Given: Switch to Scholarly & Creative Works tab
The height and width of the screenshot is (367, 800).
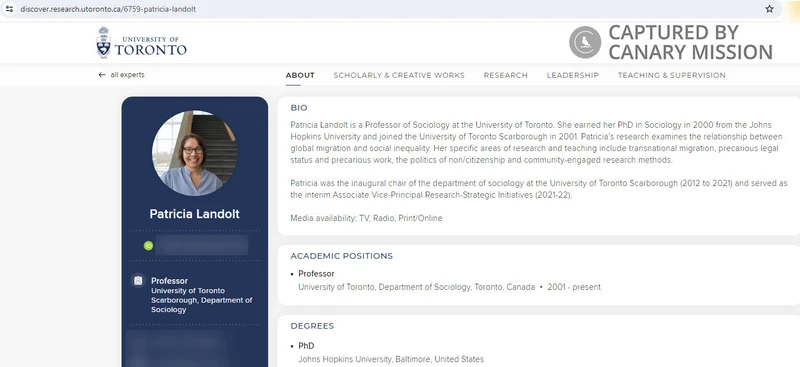Looking at the screenshot, I should tap(399, 75).
